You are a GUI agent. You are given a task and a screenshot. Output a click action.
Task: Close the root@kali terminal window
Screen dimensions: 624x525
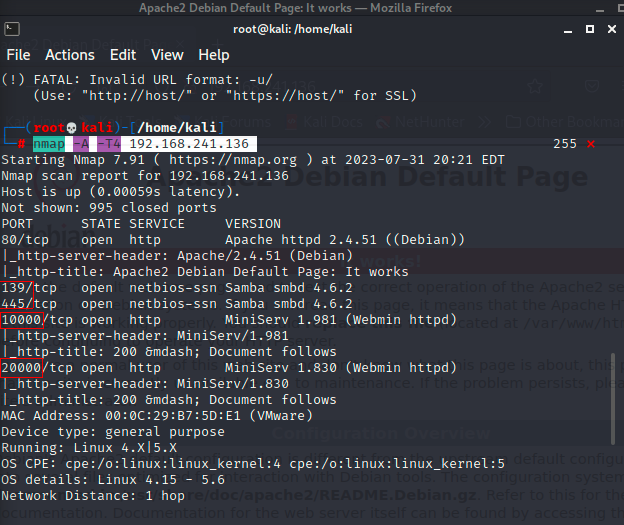pyautogui.click(x=612, y=29)
